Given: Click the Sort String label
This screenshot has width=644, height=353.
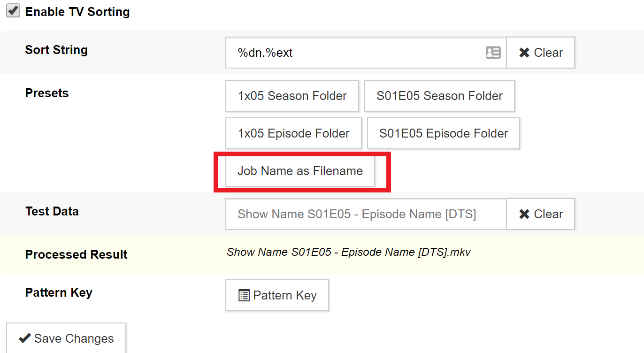Looking at the screenshot, I should pyautogui.click(x=56, y=50).
